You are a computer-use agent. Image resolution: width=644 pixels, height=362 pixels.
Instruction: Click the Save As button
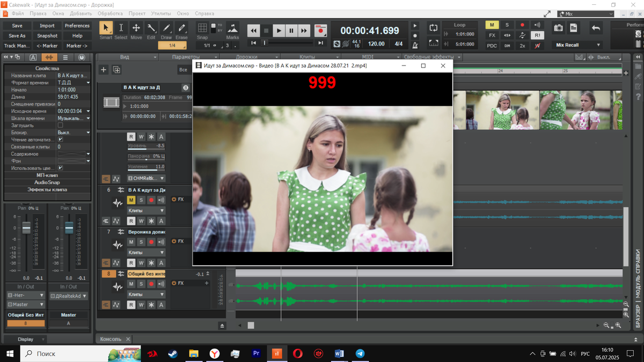click(17, 36)
